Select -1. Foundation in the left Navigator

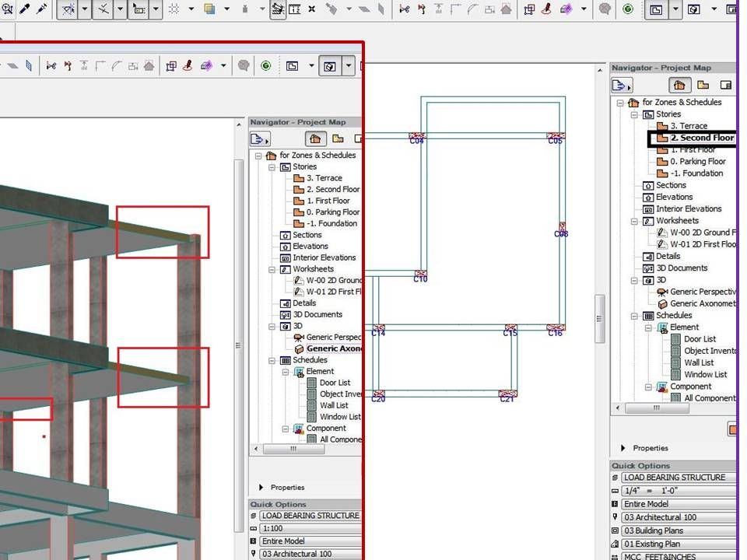[x=331, y=223]
